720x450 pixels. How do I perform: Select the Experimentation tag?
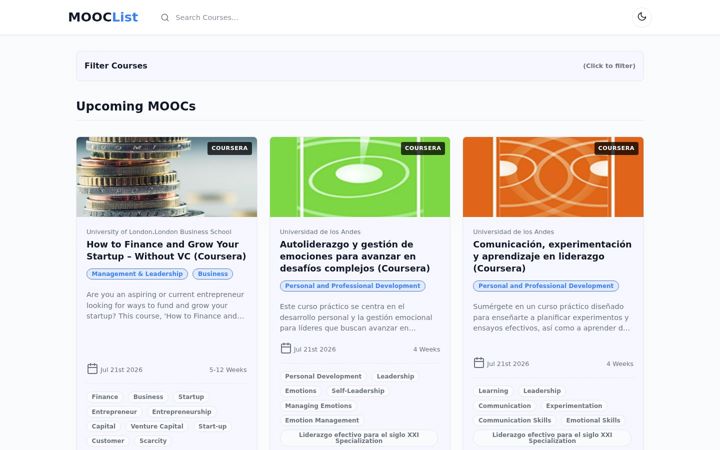(x=574, y=406)
